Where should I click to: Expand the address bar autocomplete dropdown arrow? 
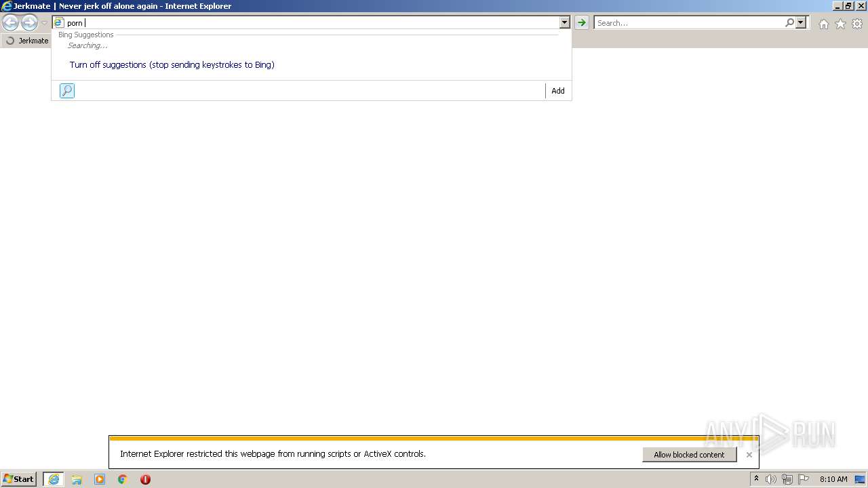[x=564, y=23]
